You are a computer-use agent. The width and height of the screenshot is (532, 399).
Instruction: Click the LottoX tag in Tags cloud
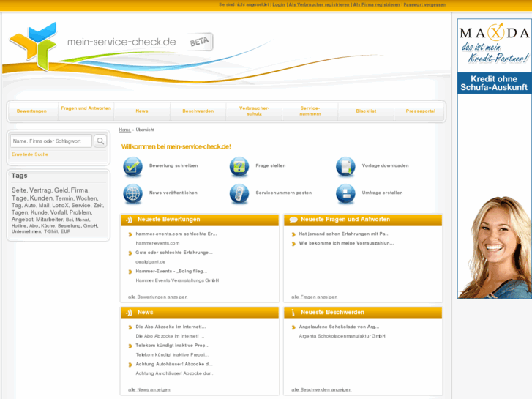click(x=61, y=206)
